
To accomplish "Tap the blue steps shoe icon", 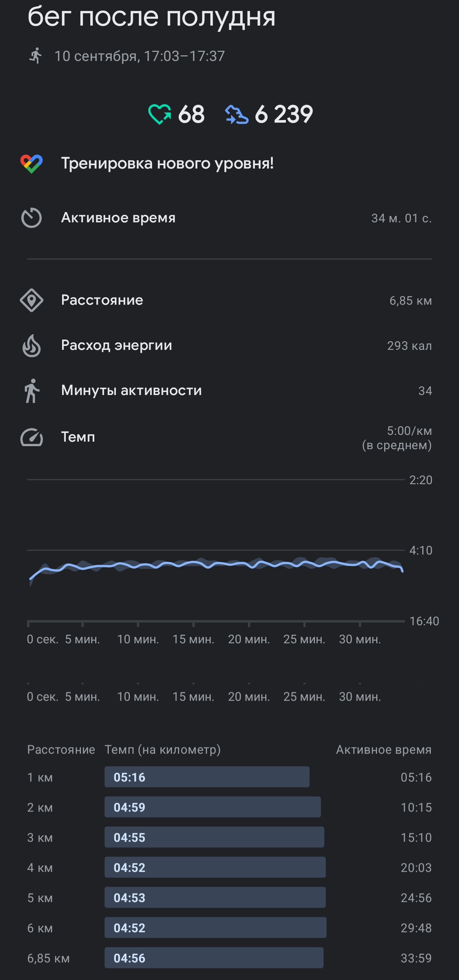I will [237, 114].
